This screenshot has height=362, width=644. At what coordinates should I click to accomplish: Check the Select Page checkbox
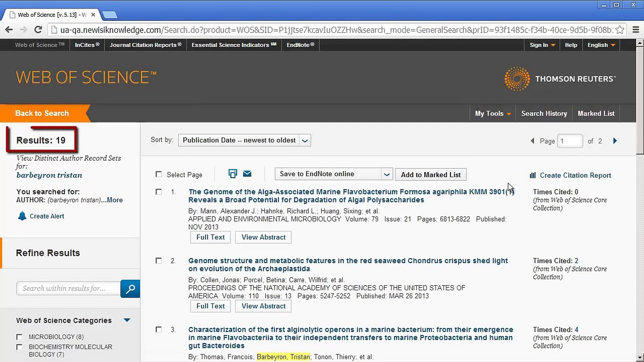pyautogui.click(x=159, y=174)
